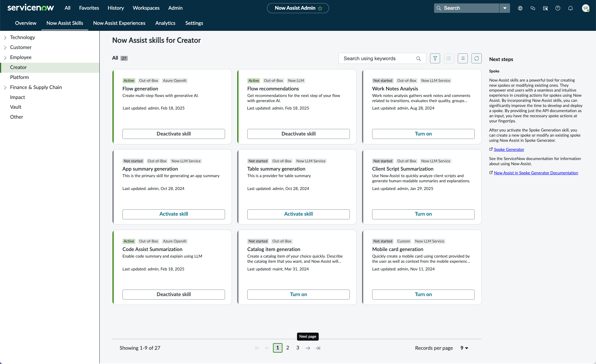Click the magnifier icon in keyword search

pyautogui.click(x=418, y=58)
